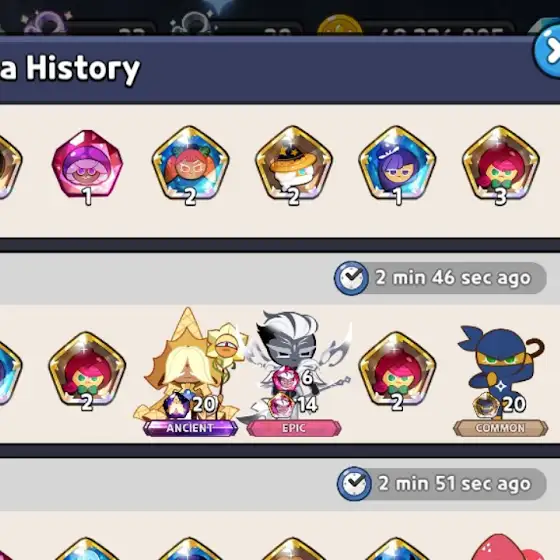Viewport: 560px width, 560px height.
Task: Click the clock icon beside 2 min 51 sec ago
Action: coord(354,484)
